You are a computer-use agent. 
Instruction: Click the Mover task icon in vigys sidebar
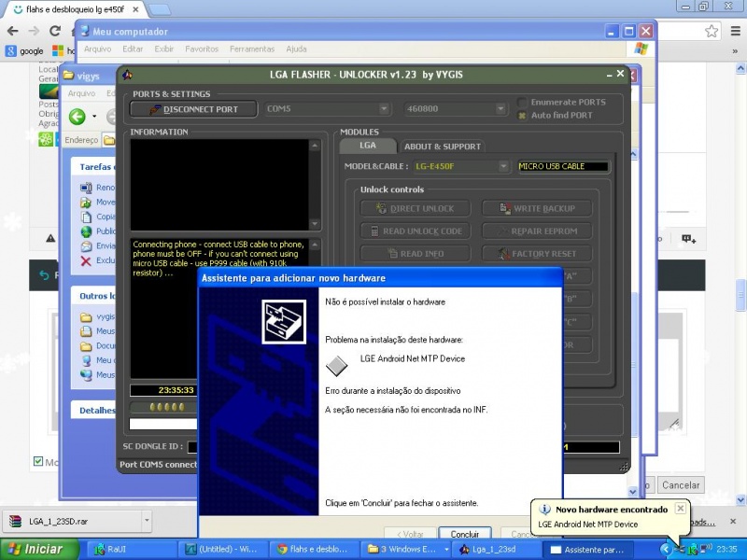86,203
